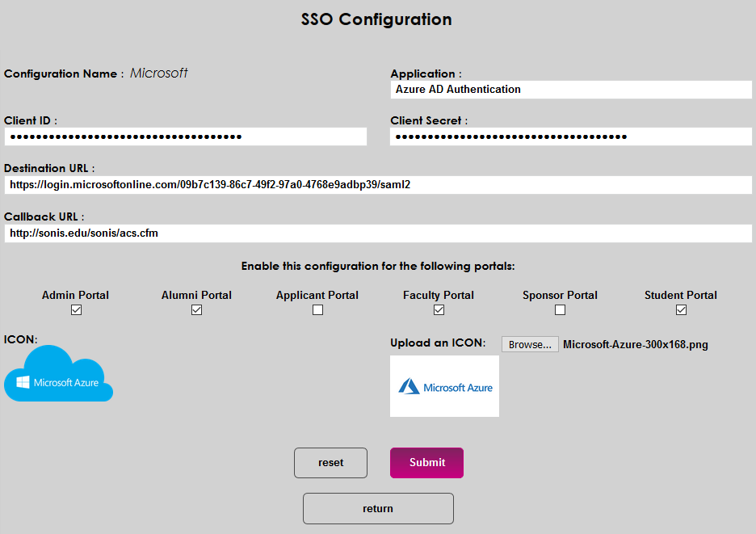The width and height of the screenshot is (756, 534).
Task: Click the Microsoft-Azure-300x168.png file name
Action: click(x=636, y=345)
